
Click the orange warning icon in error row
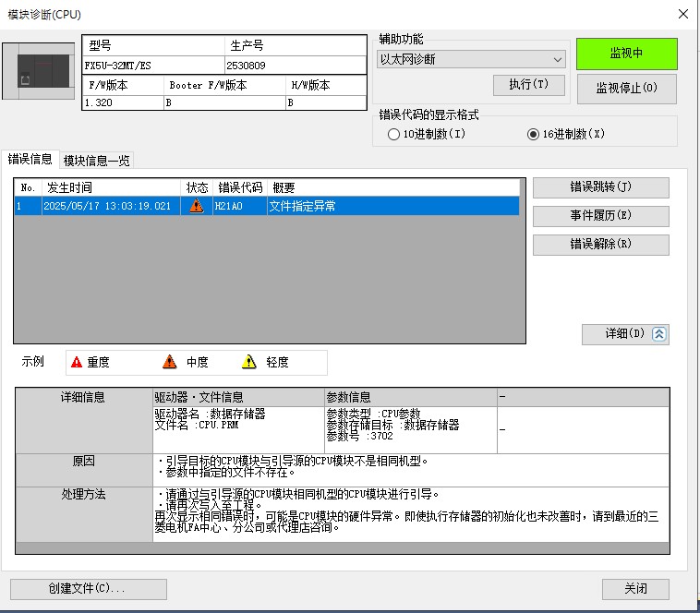pos(196,207)
